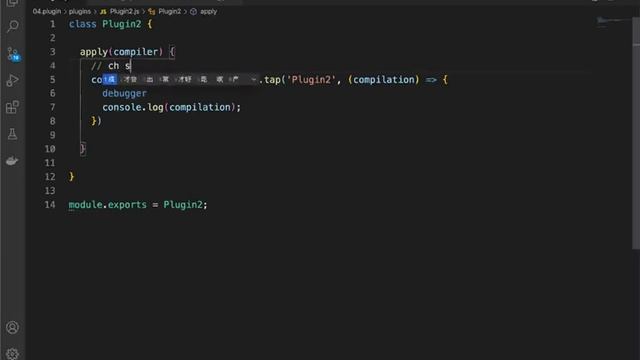Viewport: 640px width, 360px height.
Task: Select the Plugin2.js file breadcrumb
Action: coord(120,11)
